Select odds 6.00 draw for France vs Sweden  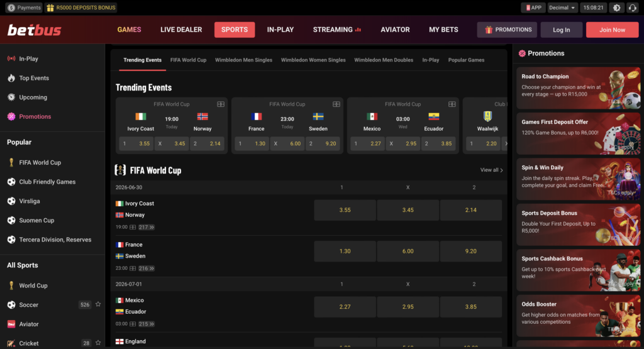tap(408, 251)
